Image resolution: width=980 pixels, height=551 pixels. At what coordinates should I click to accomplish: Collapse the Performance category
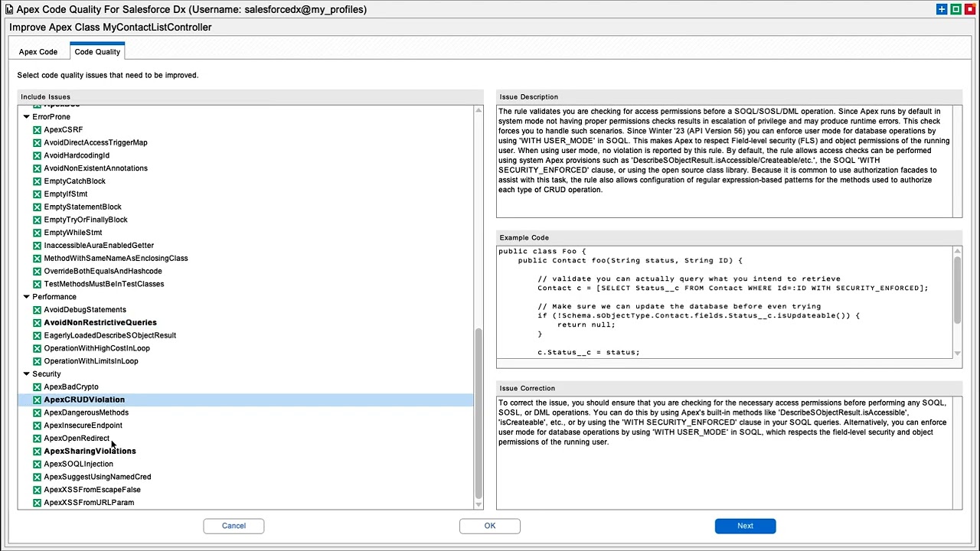coord(26,297)
